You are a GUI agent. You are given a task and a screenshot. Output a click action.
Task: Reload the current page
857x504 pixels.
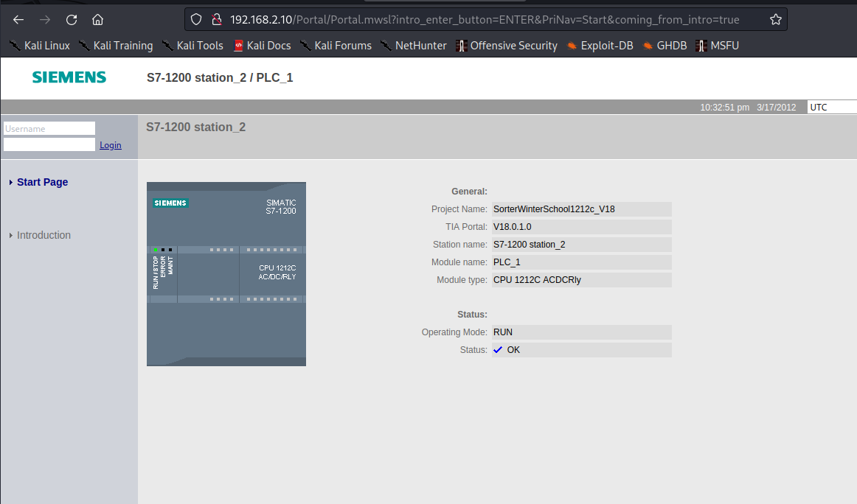pyautogui.click(x=72, y=20)
